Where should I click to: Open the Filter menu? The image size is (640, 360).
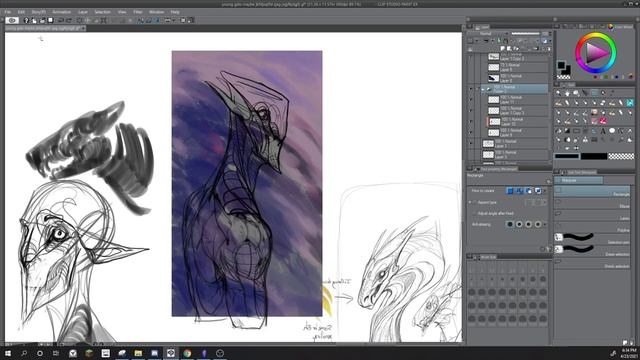138,12
